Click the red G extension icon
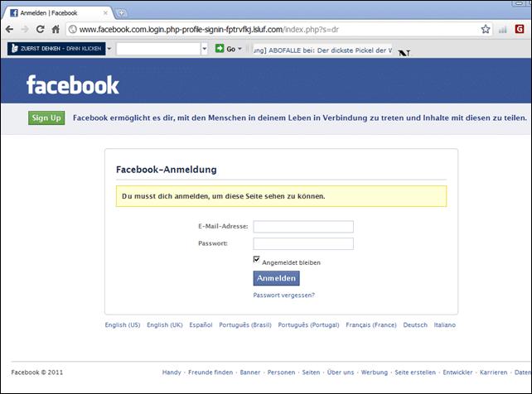Image resolution: width=532 pixels, height=394 pixels. coord(520,29)
